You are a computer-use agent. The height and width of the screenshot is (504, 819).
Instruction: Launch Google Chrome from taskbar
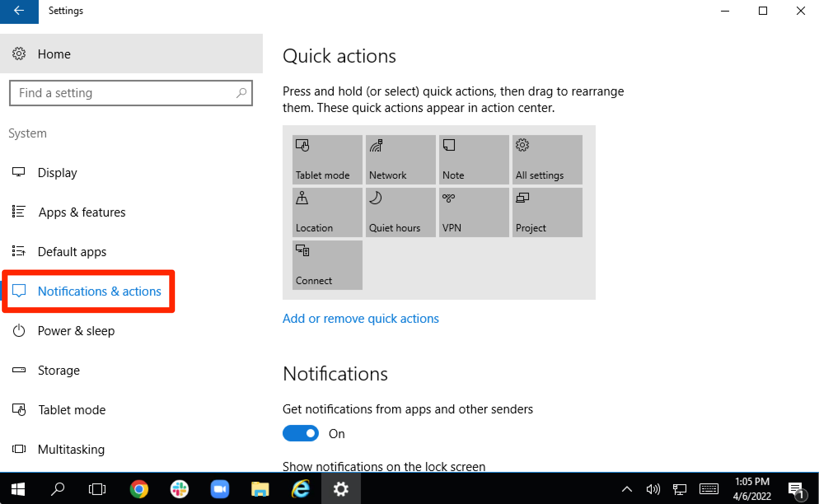coord(139,489)
